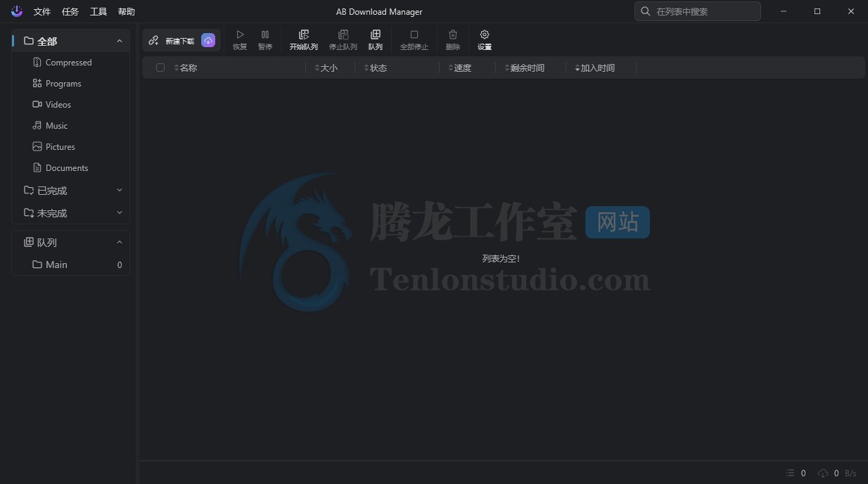Image resolution: width=868 pixels, height=484 pixels.
Task: Click the 停止队列 stop queue icon
Action: coord(343,34)
